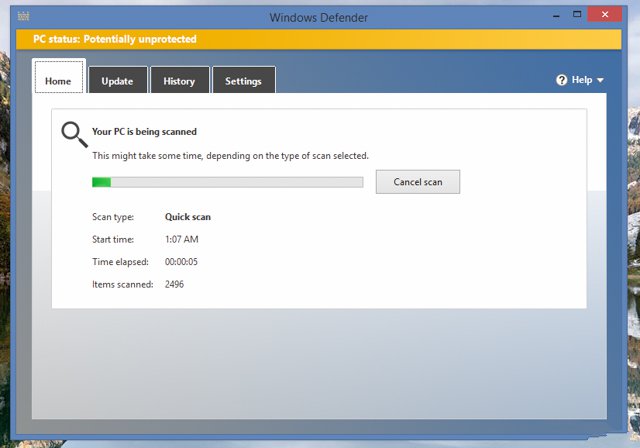Click the 'Items scanned:' label
Viewport: 640px width, 448px height.
(x=123, y=284)
